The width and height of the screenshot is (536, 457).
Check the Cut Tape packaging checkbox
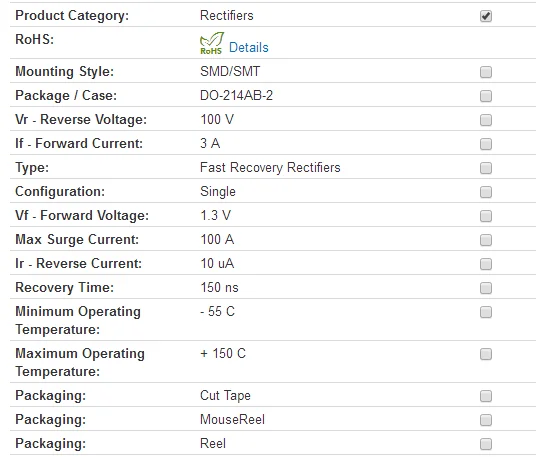click(x=486, y=396)
